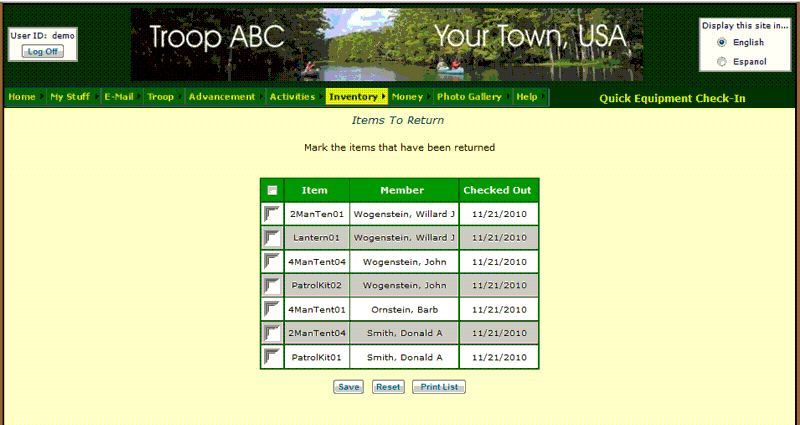This screenshot has height=425, width=800.
Task: Check the box for PatrolKit01
Action: click(x=272, y=357)
